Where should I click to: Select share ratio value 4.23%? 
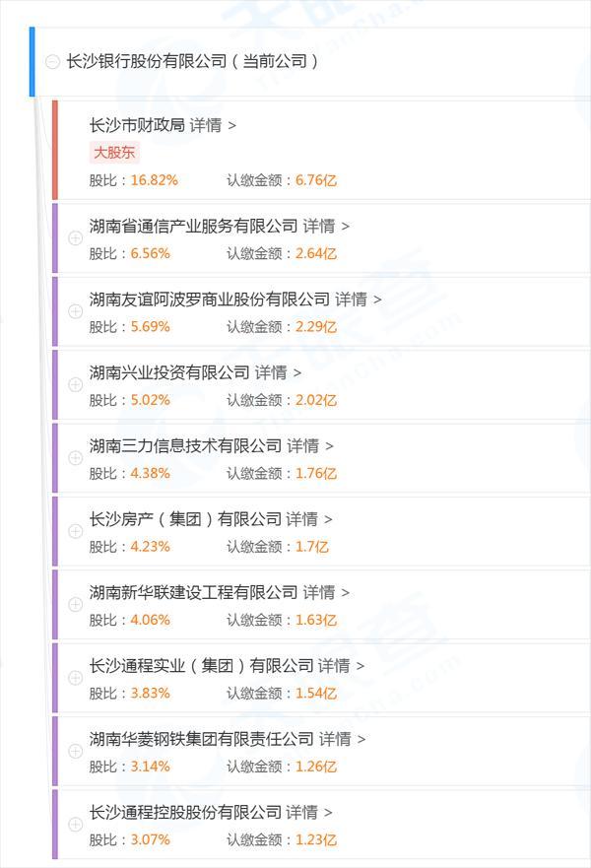[x=151, y=547]
